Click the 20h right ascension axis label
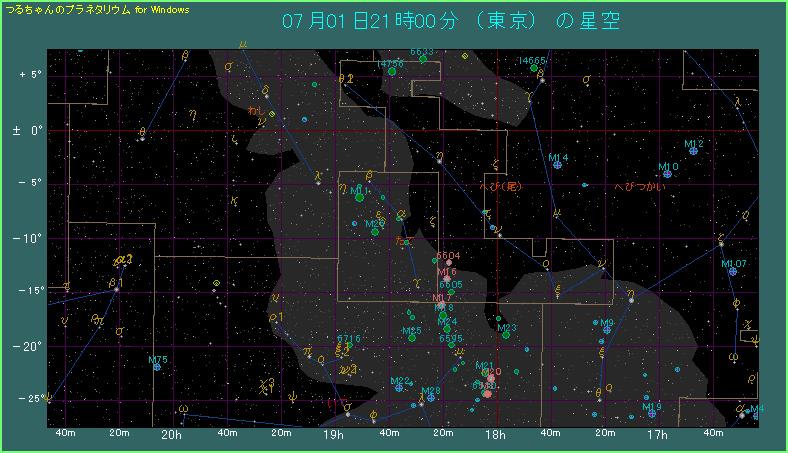The width and height of the screenshot is (788, 453). [x=171, y=435]
